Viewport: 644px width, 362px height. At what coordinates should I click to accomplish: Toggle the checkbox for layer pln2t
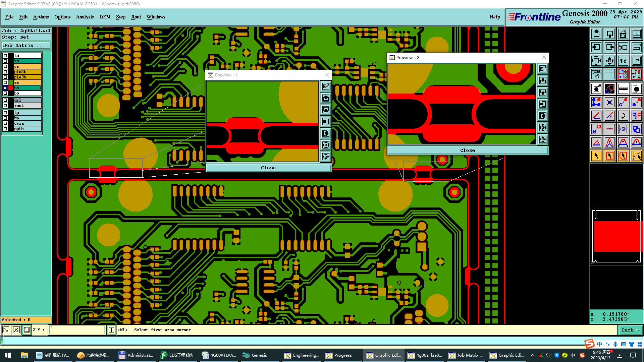click(x=5, y=72)
